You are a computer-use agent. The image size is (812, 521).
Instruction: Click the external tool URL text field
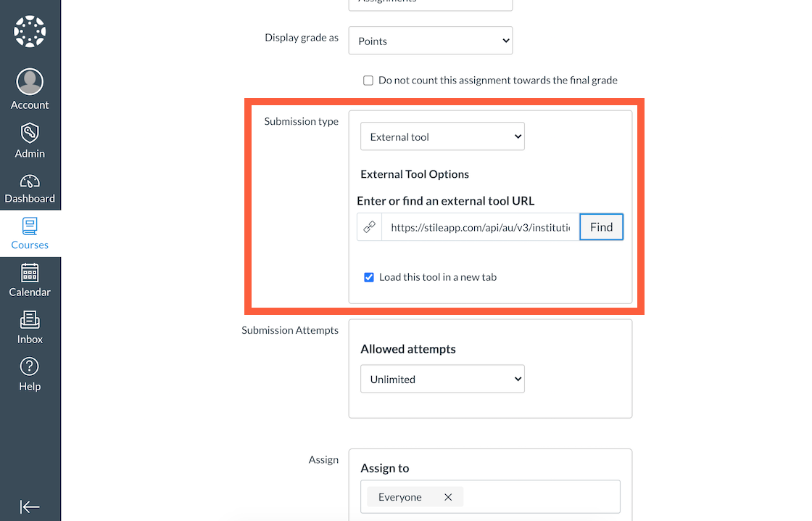point(481,227)
